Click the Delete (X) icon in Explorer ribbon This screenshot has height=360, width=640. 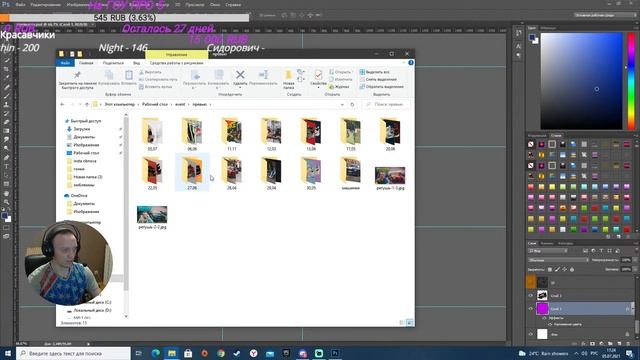pyautogui.click(x=240, y=75)
